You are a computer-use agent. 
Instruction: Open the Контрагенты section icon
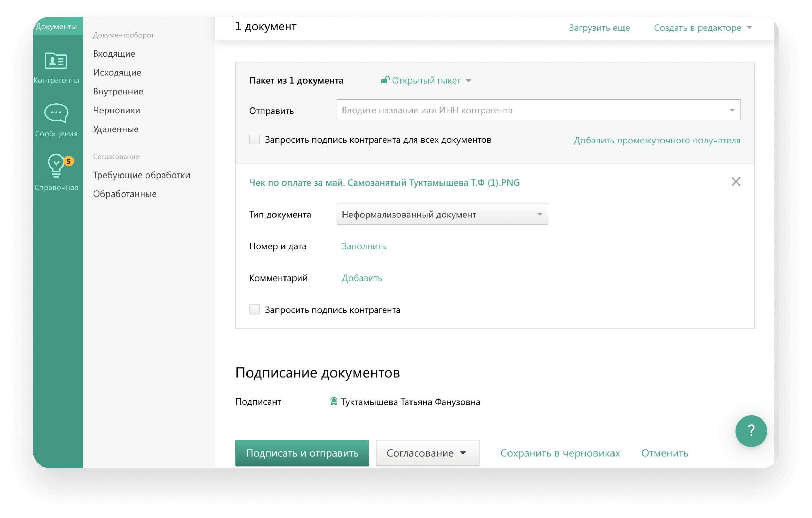(x=56, y=61)
